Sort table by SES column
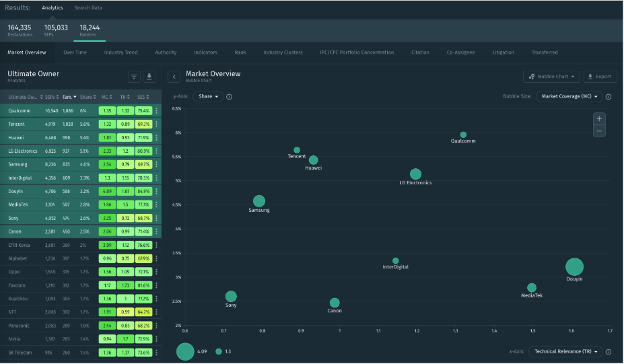The height and width of the screenshot is (364, 624). click(143, 97)
